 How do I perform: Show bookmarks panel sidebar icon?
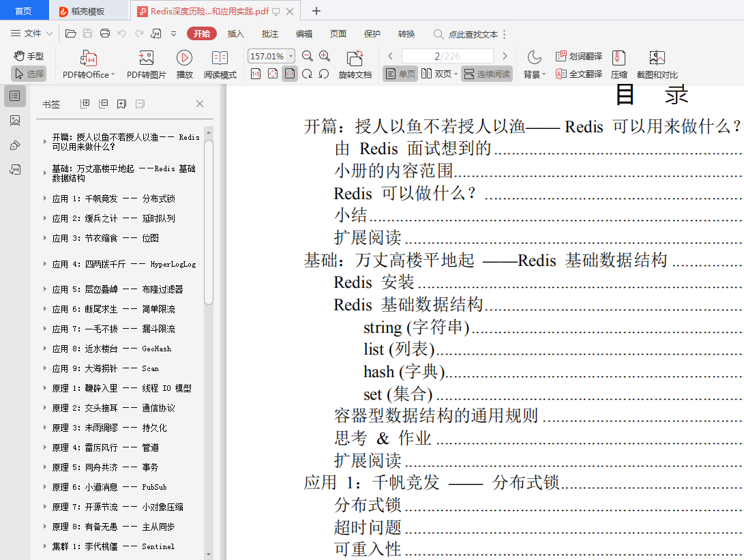point(15,96)
